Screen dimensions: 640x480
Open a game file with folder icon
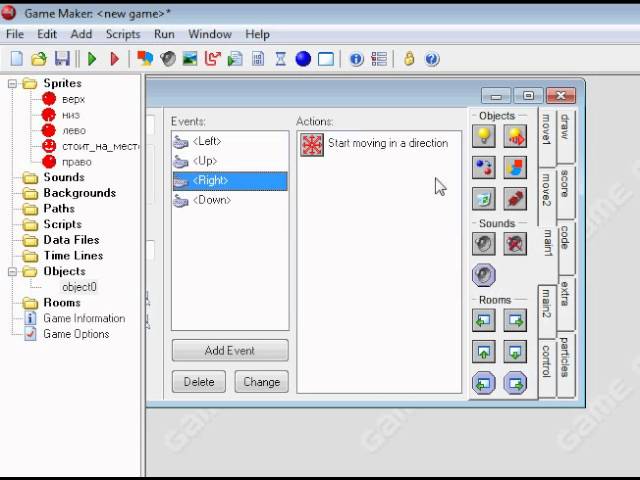(39, 59)
